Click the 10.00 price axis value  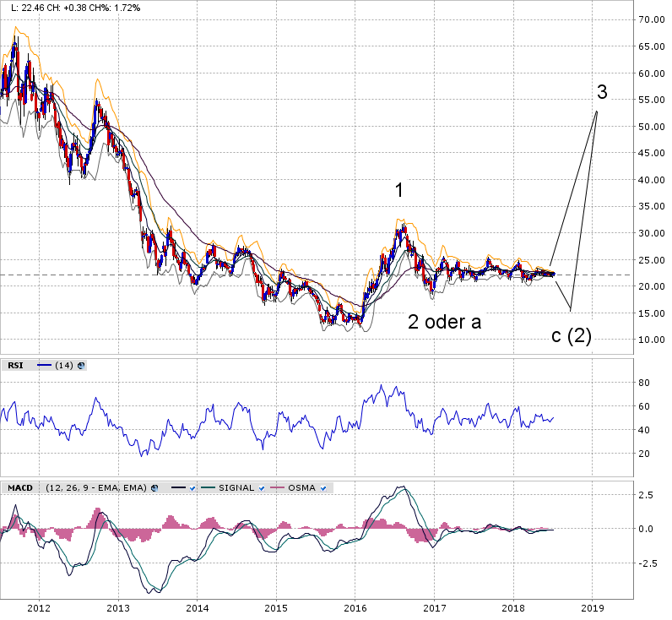coord(652,340)
